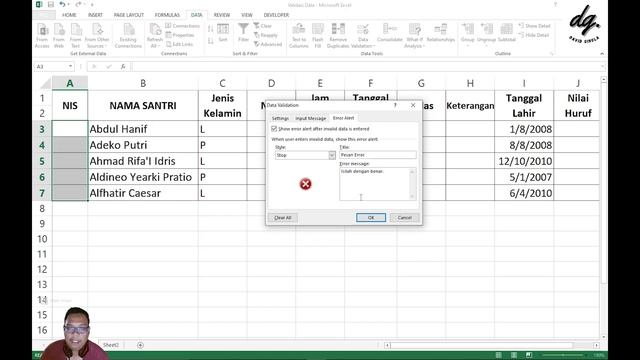This screenshot has width=640, height=360.
Task: Click the Text to Columns icon
Action: pyautogui.click(x=299, y=36)
